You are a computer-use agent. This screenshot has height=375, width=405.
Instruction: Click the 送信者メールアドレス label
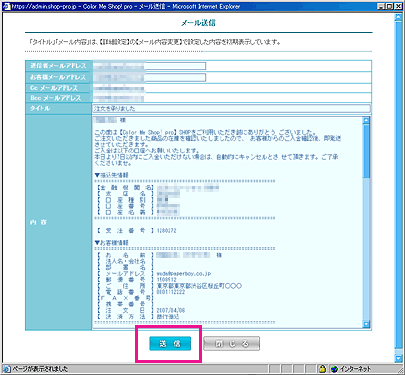[x=58, y=66]
